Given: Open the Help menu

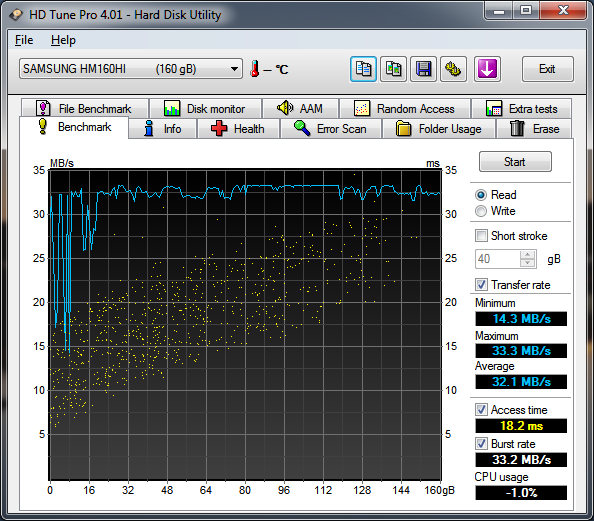Looking at the screenshot, I should click(63, 40).
